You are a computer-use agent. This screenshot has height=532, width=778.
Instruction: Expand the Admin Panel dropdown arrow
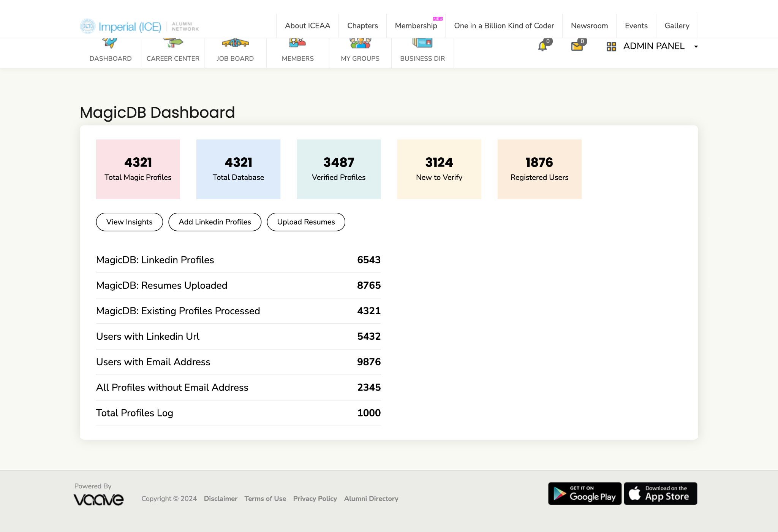point(696,46)
